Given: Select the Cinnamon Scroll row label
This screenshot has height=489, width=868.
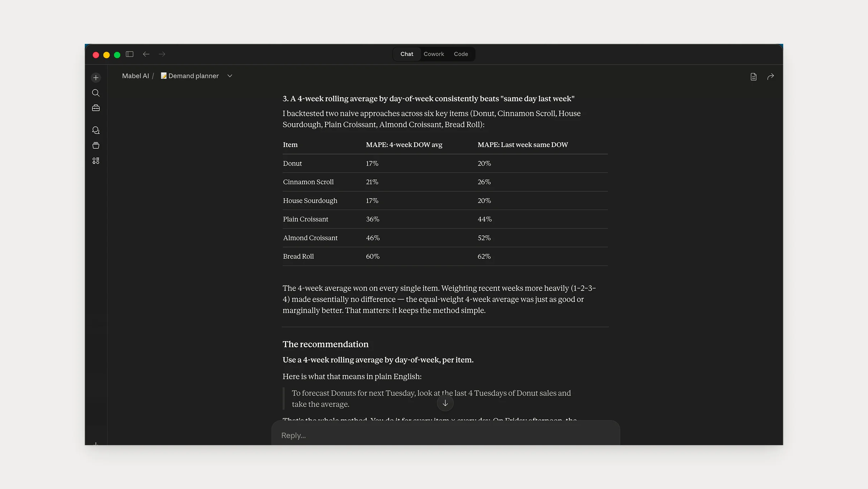Looking at the screenshot, I should [x=308, y=182].
